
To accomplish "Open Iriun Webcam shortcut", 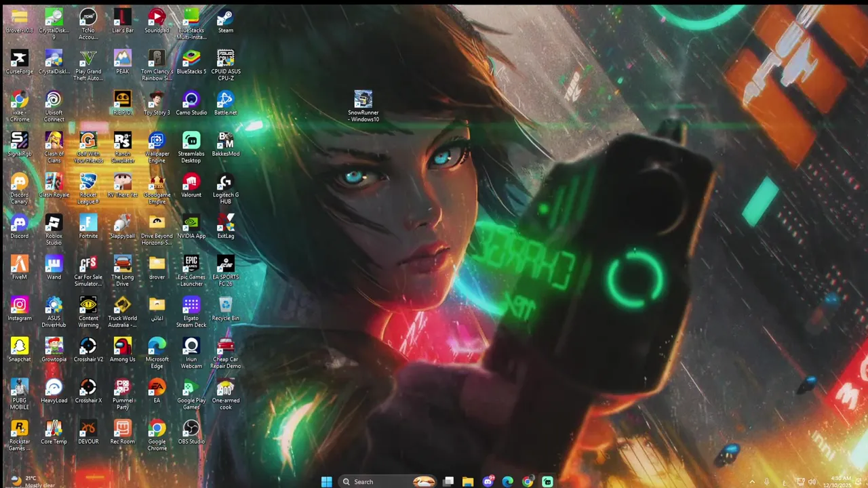I will click(x=191, y=354).
